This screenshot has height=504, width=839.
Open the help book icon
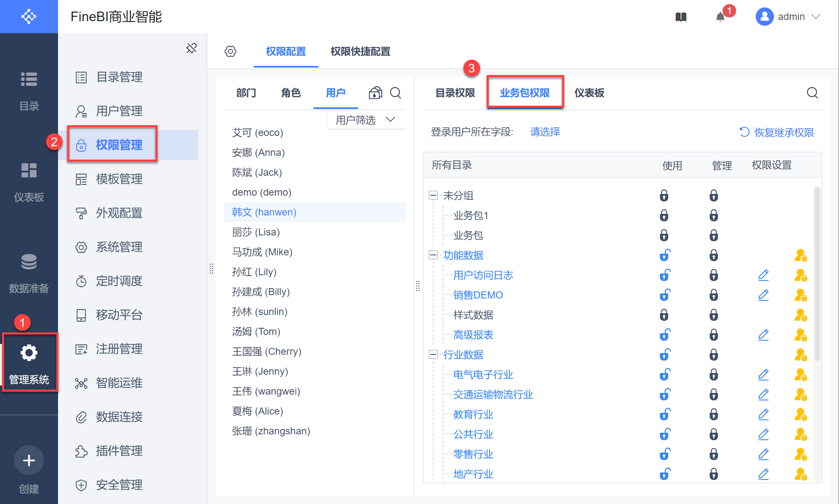pyautogui.click(x=681, y=17)
